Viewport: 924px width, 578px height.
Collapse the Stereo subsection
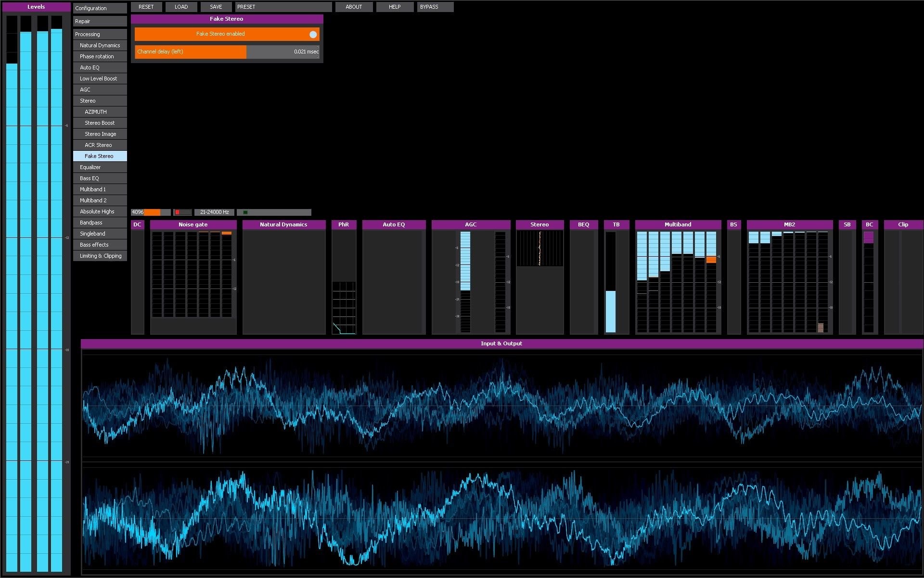coord(100,101)
